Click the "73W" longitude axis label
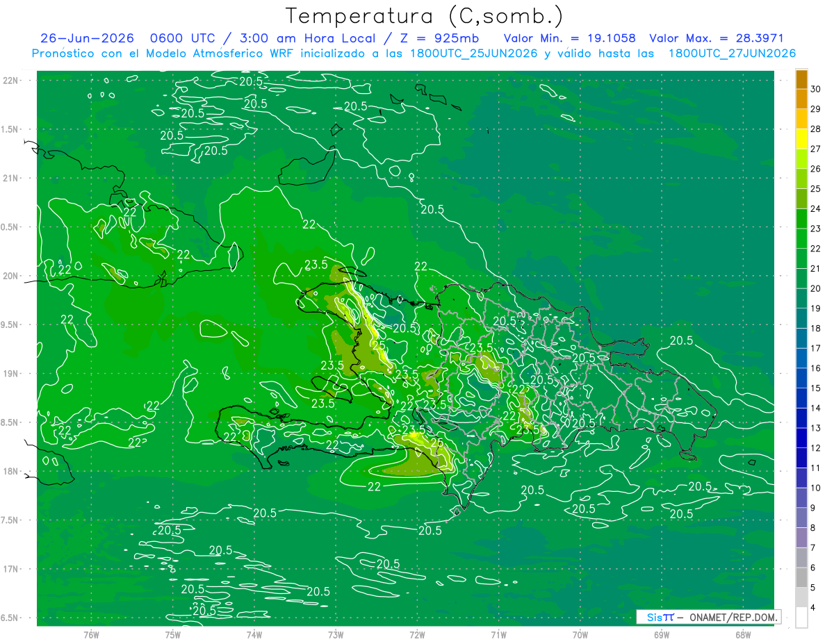The width and height of the screenshot is (834, 644). coord(336,634)
